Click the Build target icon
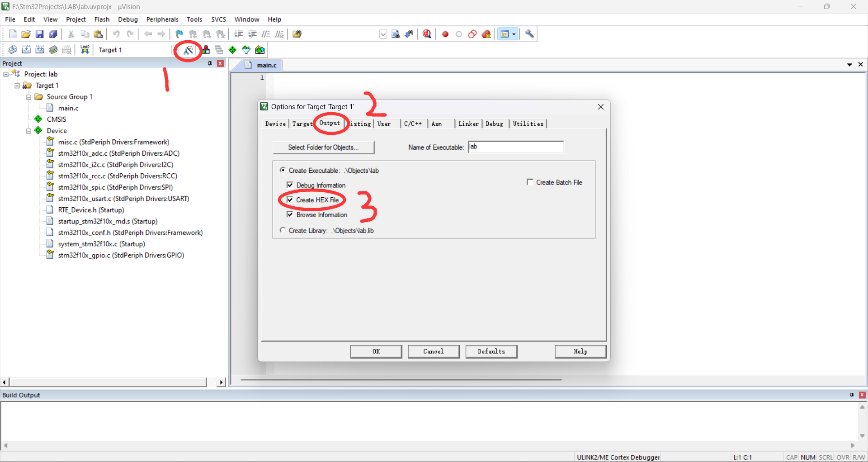The image size is (868, 462). click(26, 50)
